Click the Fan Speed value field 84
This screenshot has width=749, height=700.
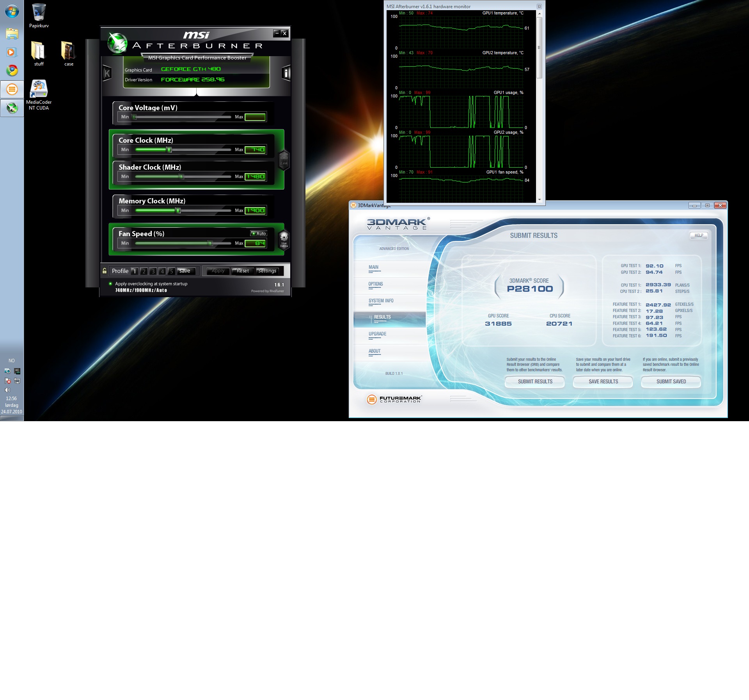tap(255, 243)
